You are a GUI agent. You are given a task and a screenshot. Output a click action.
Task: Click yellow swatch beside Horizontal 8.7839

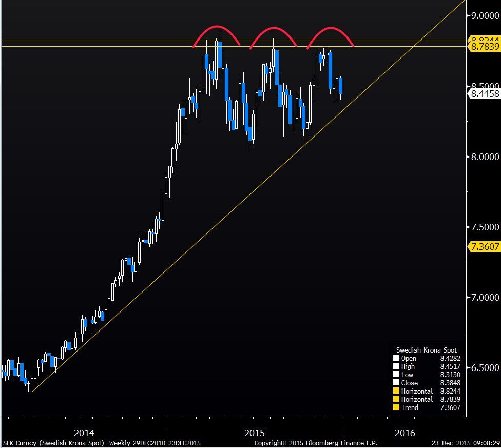tap(395, 399)
